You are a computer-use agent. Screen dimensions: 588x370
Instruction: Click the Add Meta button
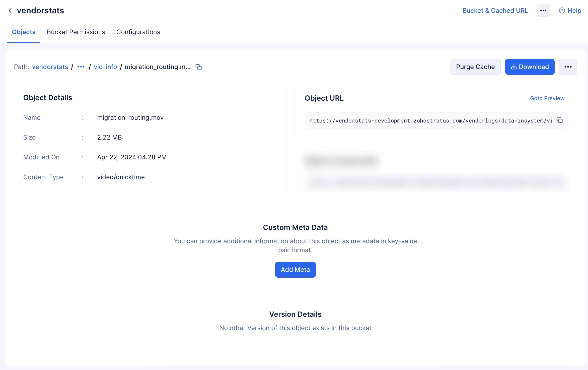click(295, 270)
